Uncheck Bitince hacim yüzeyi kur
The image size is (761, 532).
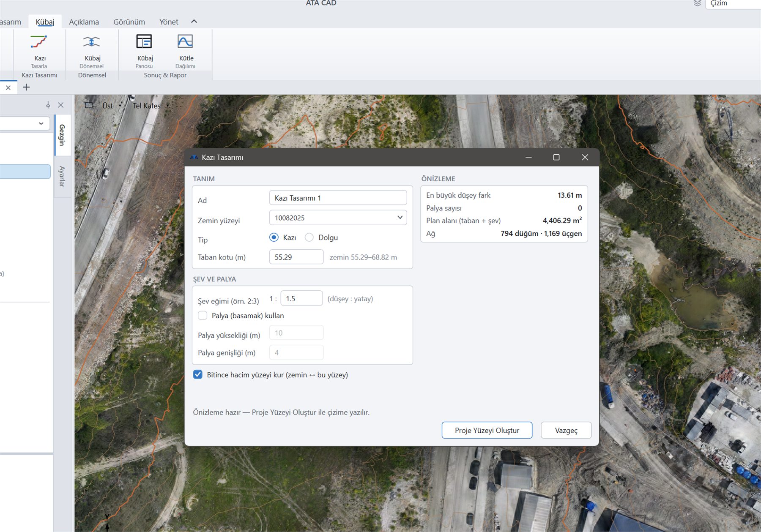tap(198, 375)
